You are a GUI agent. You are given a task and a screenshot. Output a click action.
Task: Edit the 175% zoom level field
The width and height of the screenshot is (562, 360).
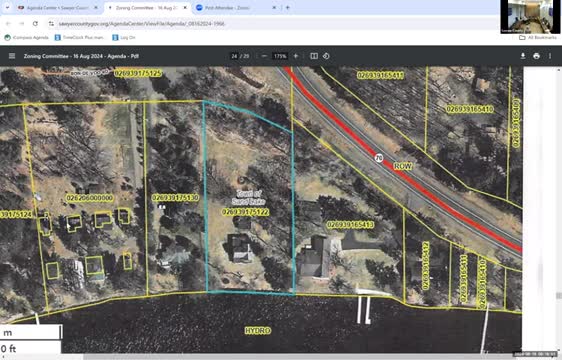pos(280,56)
